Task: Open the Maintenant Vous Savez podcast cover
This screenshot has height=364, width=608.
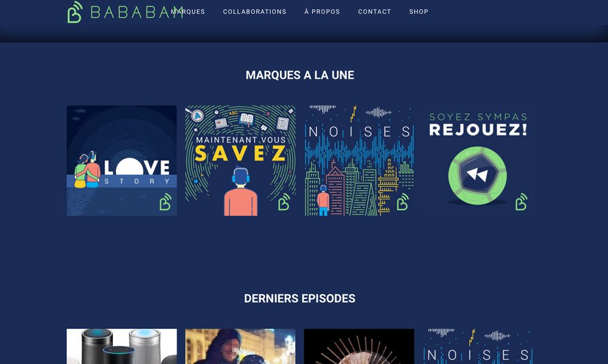Action: click(x=241, y=161)
